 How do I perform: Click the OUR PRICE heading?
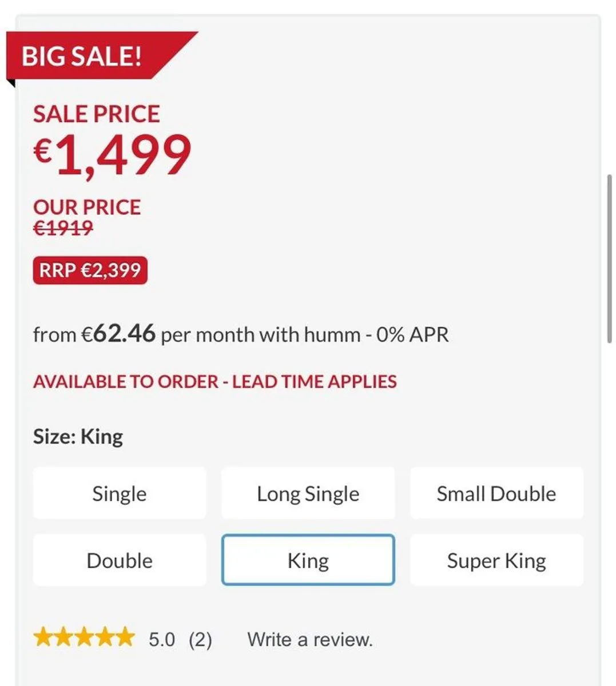(x=86, y=207)
